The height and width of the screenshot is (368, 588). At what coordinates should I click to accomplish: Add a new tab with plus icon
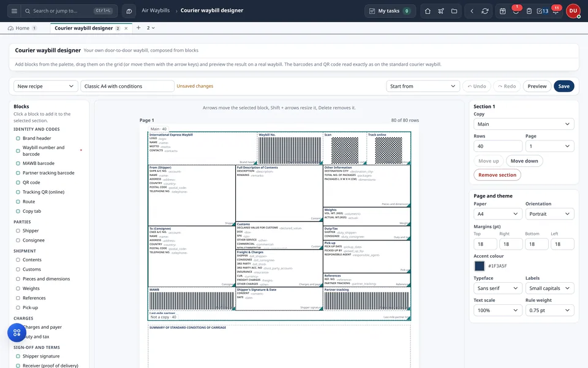point(138,28)
